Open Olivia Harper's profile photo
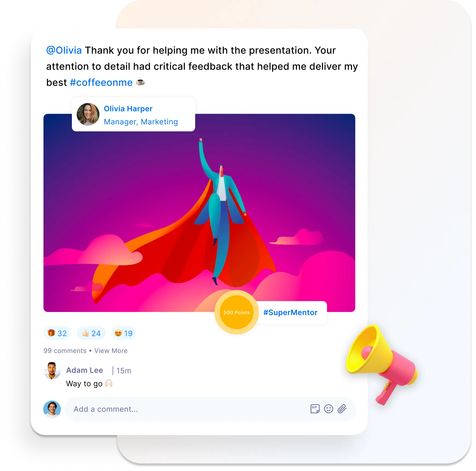Viewport: 476px width, 471px height. click(88, 114)
